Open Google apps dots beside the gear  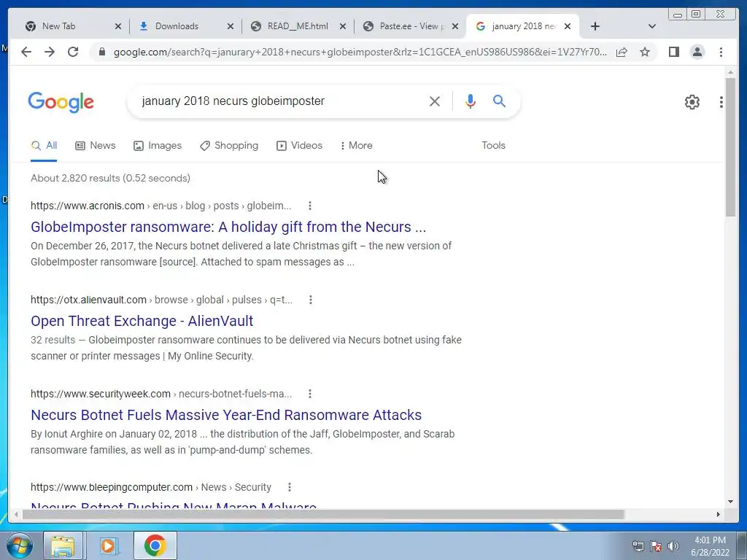721,102
